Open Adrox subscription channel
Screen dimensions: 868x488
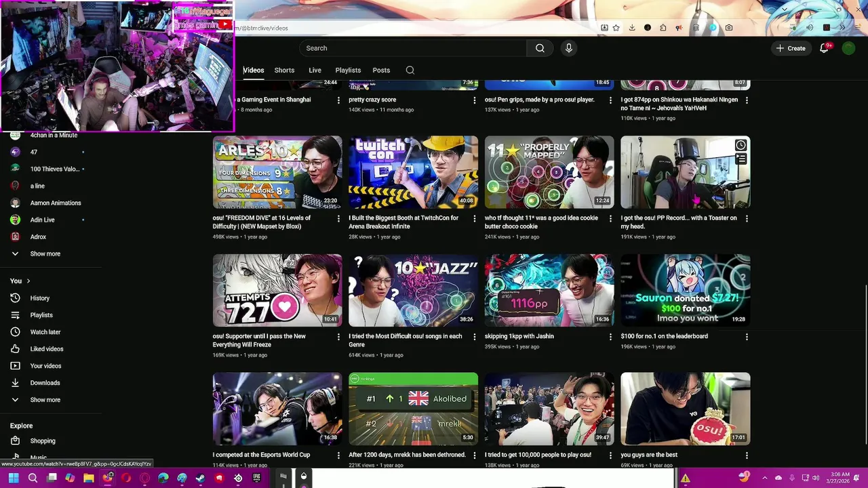click(x=38, y=237)
